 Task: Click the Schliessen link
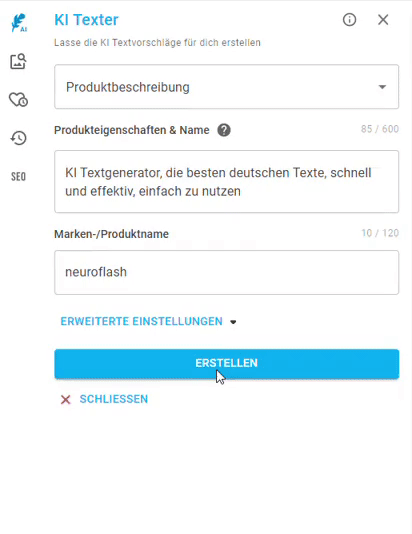click(x=114, y=399)
